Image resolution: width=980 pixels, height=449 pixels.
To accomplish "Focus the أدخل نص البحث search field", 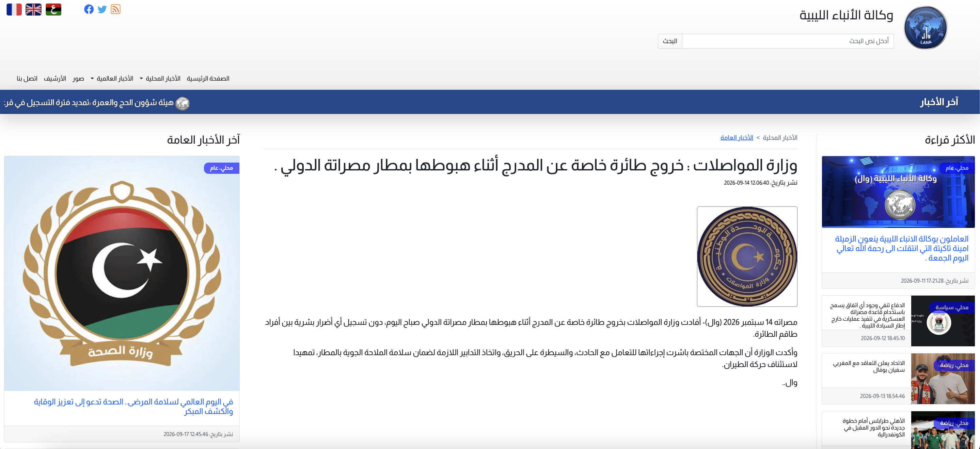I will click(788, 41).
